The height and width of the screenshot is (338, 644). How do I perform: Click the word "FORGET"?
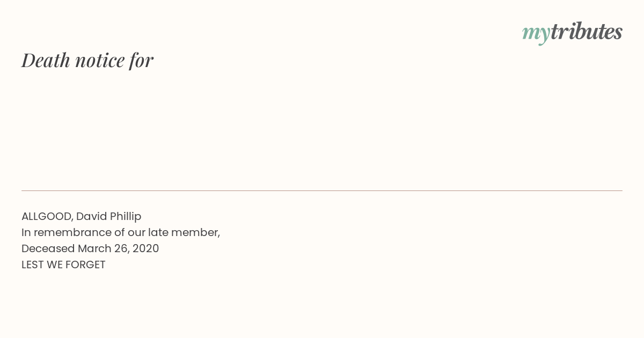(x=86, y=264)
